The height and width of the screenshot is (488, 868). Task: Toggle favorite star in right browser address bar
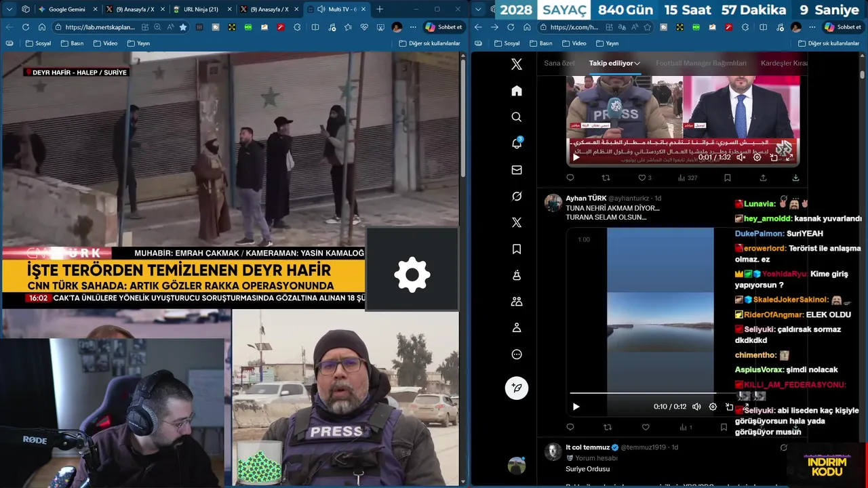(x=647, y=27)
